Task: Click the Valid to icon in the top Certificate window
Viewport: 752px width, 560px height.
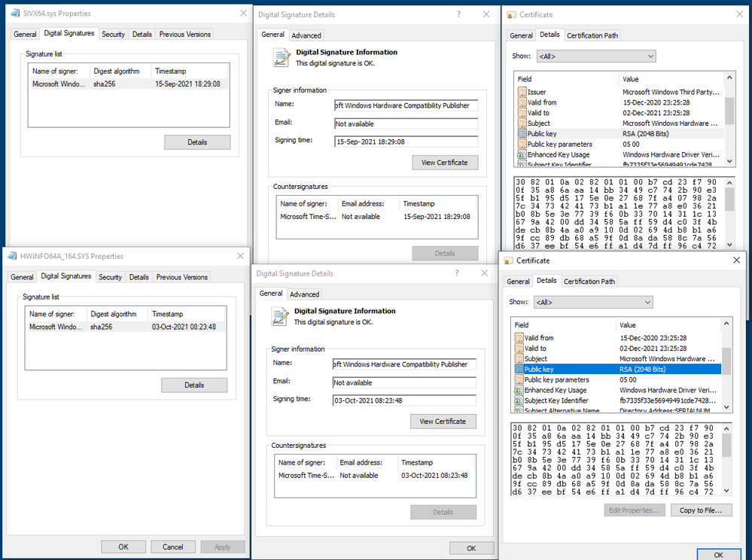Action: (x=522, y=113)
